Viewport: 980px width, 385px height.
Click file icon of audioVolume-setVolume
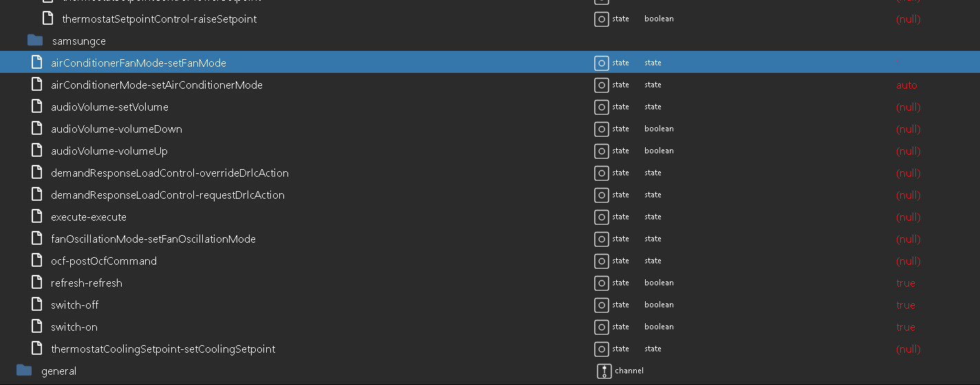(x=37, y=107)
